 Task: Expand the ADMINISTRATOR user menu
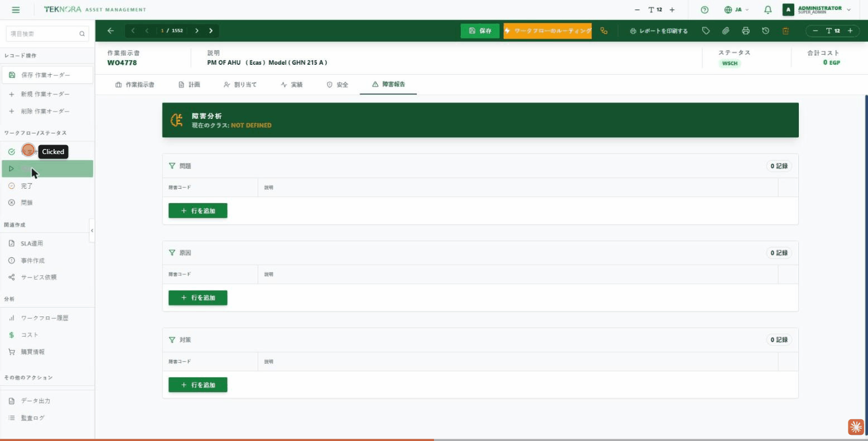tap(817, 9)
